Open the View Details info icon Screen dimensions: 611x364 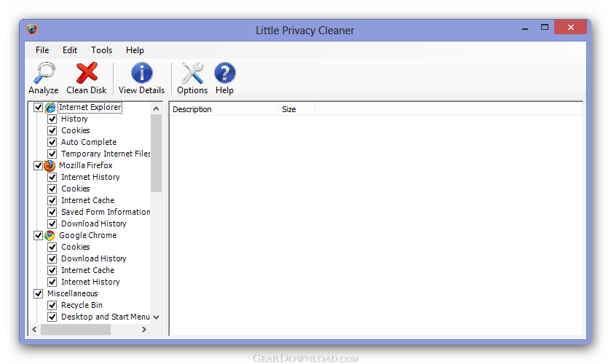pos(141,73)
